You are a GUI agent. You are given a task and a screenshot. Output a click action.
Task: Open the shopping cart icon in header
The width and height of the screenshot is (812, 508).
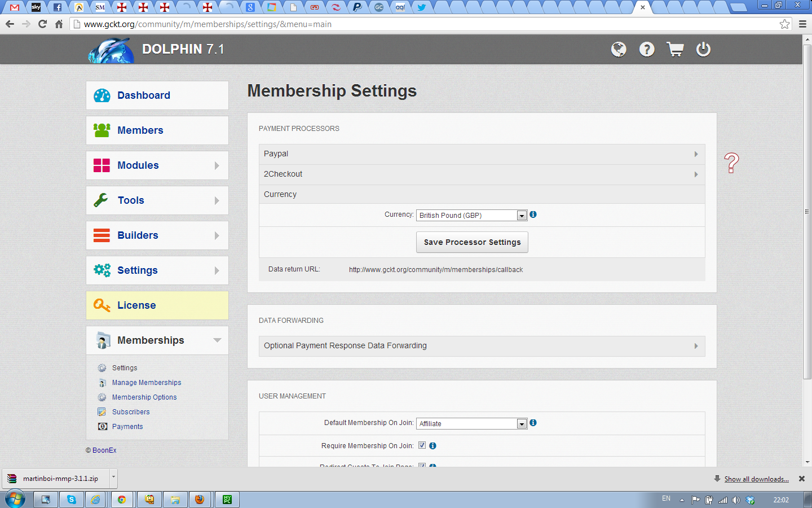(675, 50)
